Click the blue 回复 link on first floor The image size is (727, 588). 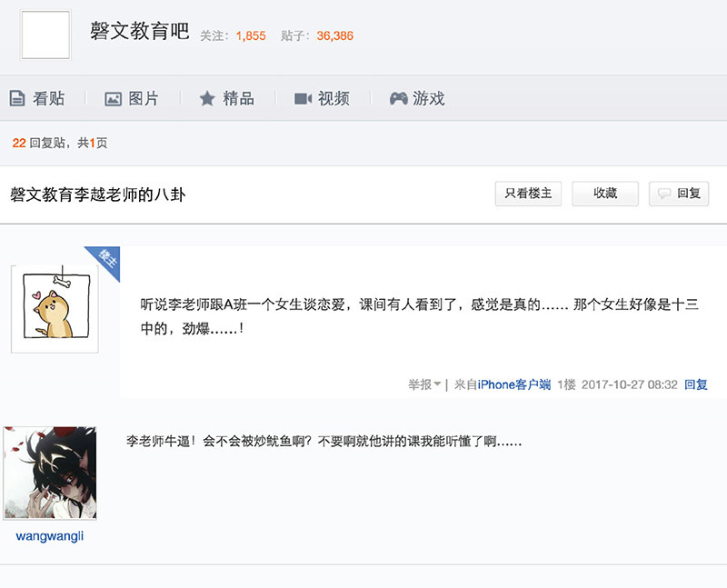point(695,384)
